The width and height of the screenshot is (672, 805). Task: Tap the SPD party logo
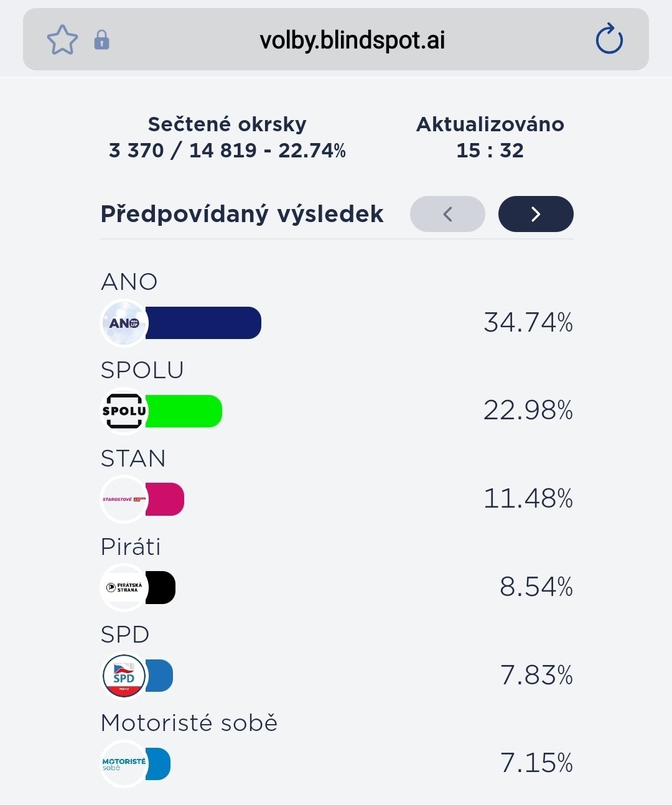124,676
